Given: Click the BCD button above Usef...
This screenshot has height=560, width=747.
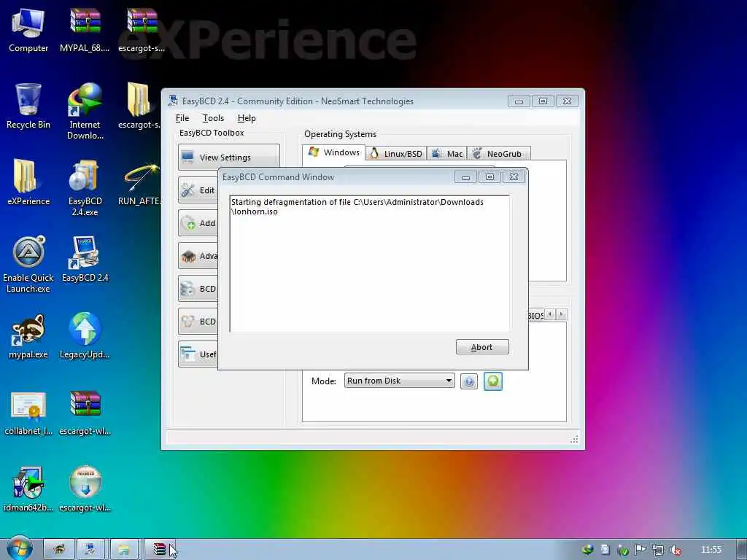Looking at the screenshot, I should point(198,322).
